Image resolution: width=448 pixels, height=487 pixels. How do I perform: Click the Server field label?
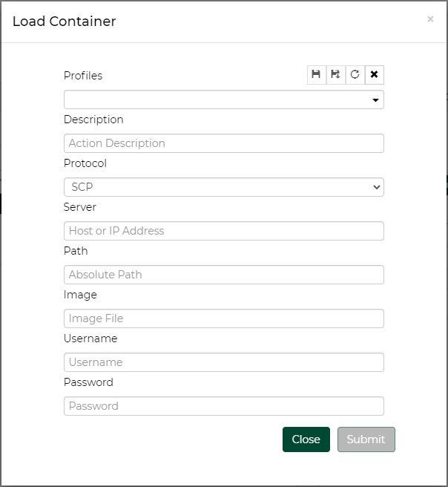80,207
